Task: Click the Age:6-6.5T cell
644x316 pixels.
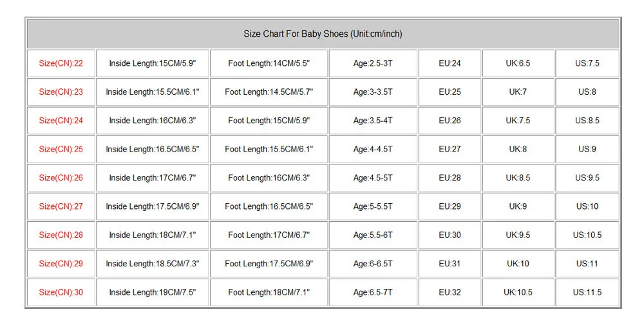Action: pos(373,263)
